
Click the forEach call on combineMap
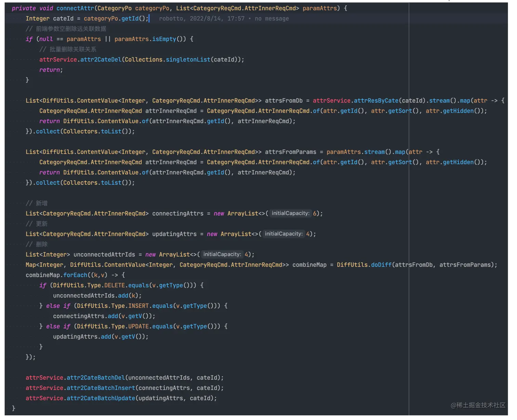[x=75, y=275]
